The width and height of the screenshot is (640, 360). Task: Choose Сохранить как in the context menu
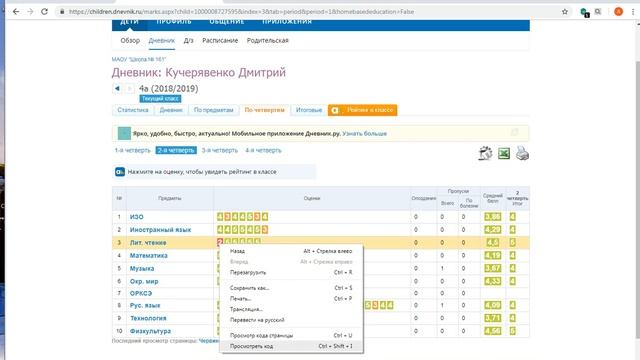pos(291,288)
